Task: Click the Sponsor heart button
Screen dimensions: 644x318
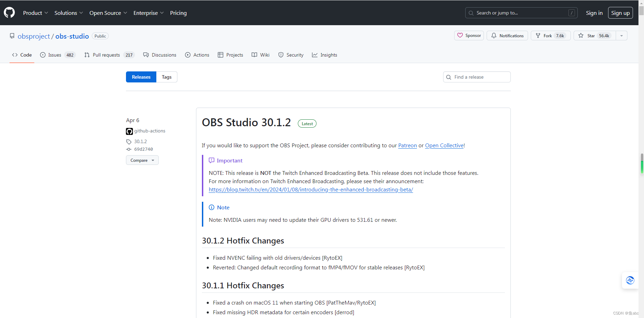Action: [x=469, y=36]
